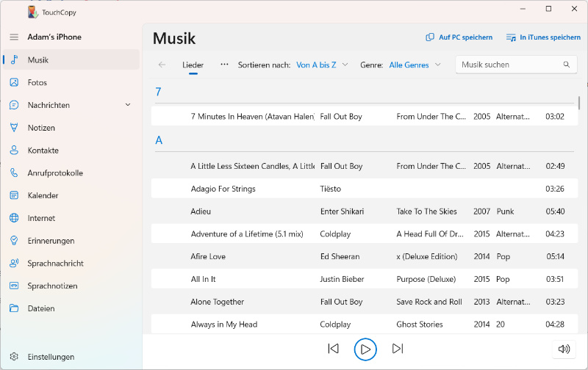Click the chevron after Alle Genres
This screenshot has width=588, height=370.
coord(437,65)
